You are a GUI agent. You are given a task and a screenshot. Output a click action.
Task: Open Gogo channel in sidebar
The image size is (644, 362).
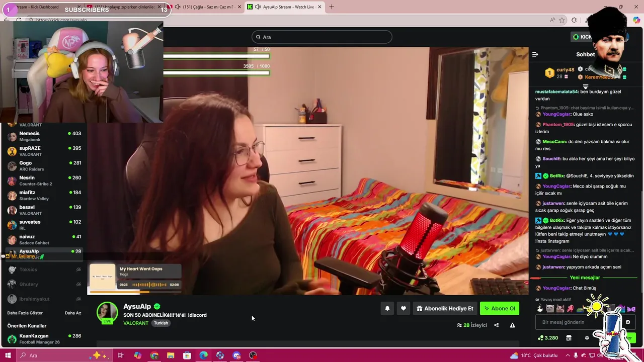(x=44, y=166)
